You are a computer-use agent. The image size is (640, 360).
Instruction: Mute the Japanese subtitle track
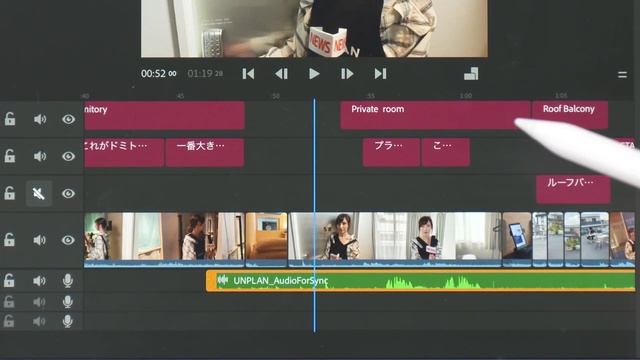[x=40, y=156]
